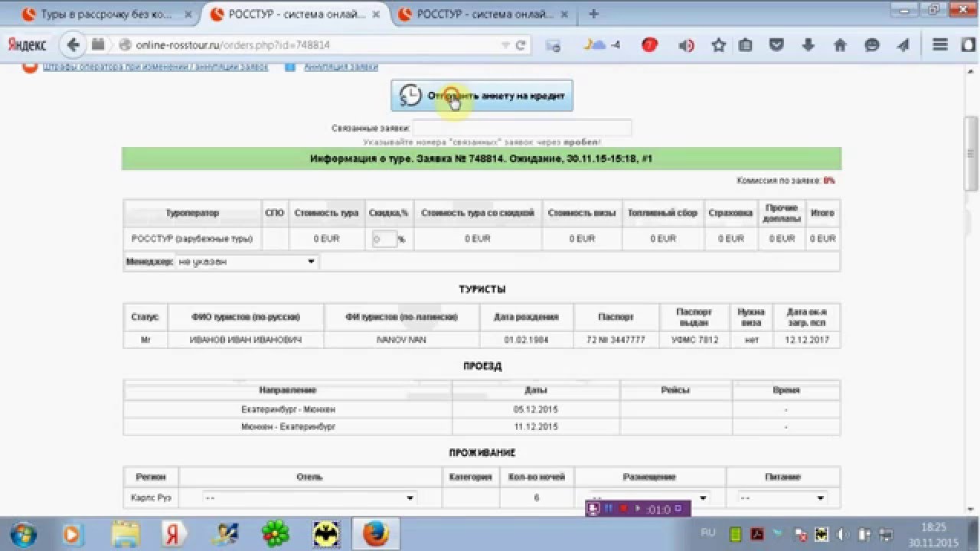Click the speaker icon in browser toolbar

coord(686,45)
